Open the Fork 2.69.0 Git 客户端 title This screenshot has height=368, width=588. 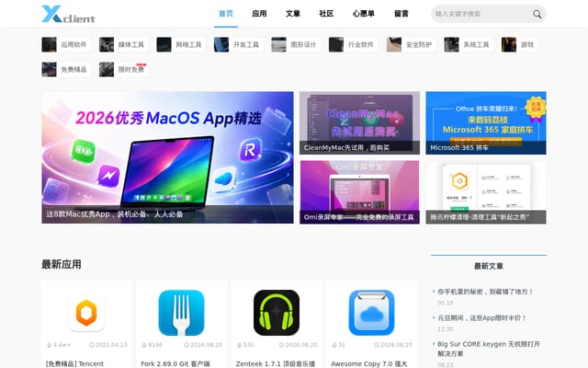[x=175, y=364]
